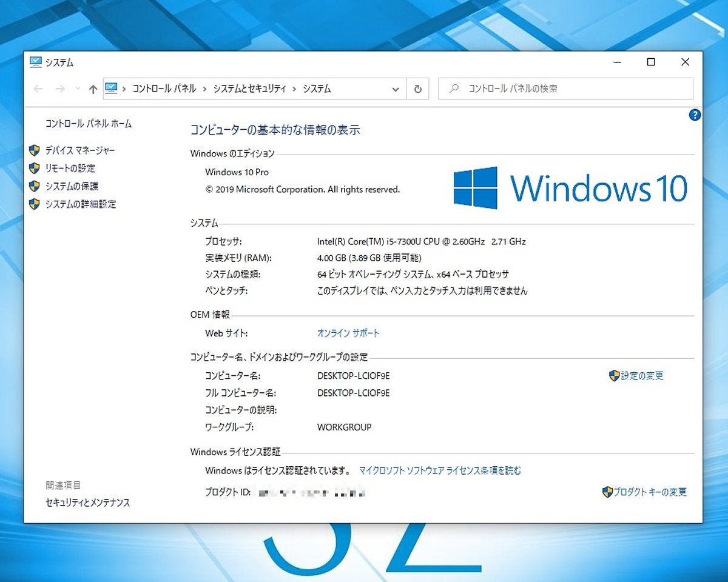Click the 関連項目 label
The width and height of the screenshot is (728, 582).
tap(63, 485)
